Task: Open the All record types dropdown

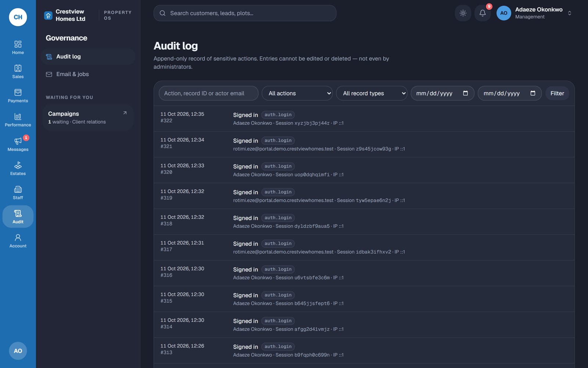Action: point(372,93)
